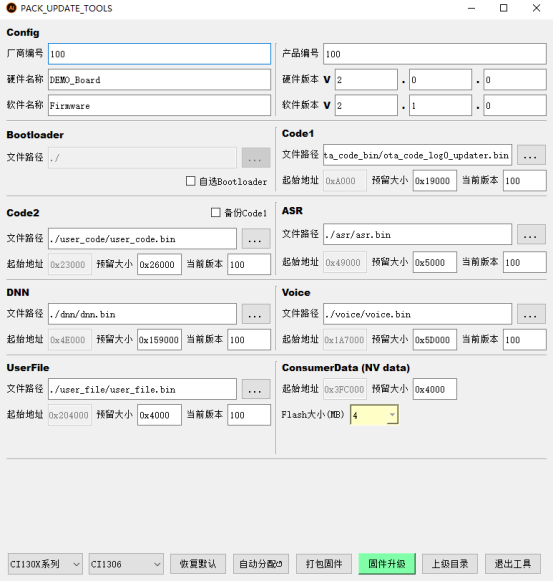Image resolution: width=554 pixels, height=581 pixels.
Task: Click the green 固件升级 button
Action: click(387, 564)
